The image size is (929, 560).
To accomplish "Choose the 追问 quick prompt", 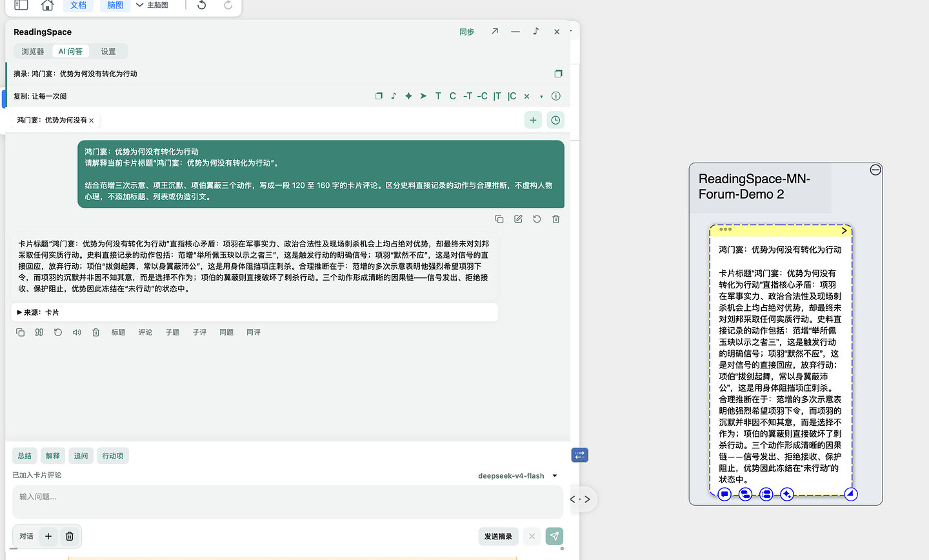I will point(81,455).
